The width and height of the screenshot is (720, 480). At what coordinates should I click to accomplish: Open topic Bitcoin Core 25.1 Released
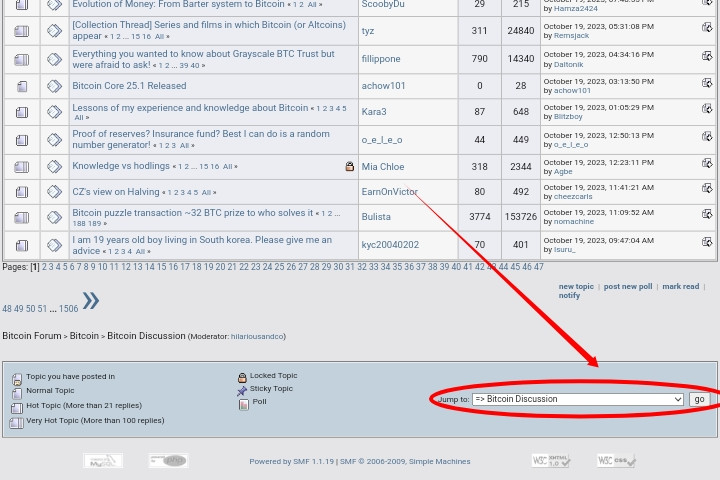click(x=129, y=86)
